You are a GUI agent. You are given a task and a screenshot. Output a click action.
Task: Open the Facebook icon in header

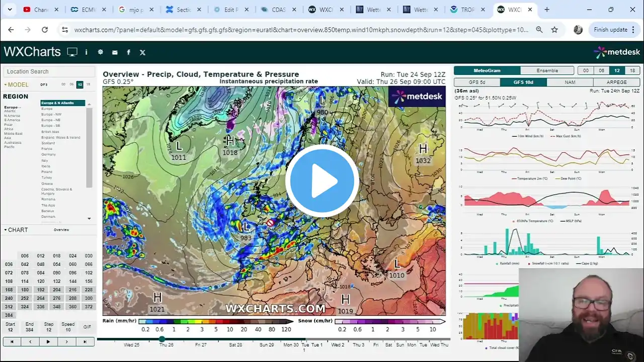pos(128,52)
